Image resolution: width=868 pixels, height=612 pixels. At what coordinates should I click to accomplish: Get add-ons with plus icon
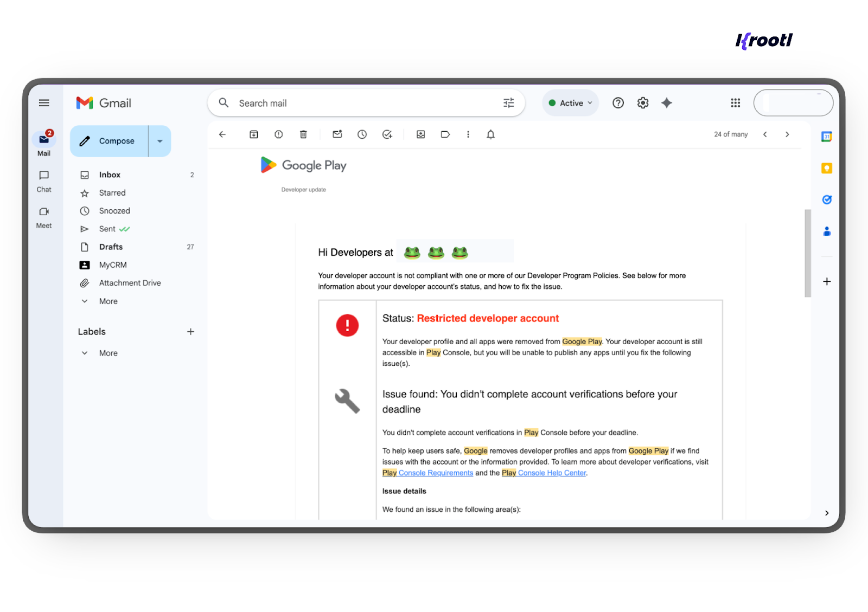click(x=826, y=281)
